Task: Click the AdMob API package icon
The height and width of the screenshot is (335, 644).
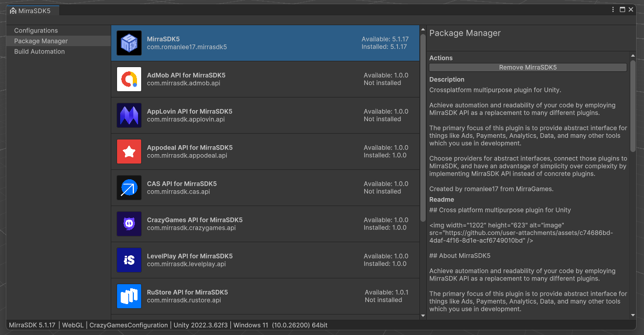Action: tap(129, 79)
